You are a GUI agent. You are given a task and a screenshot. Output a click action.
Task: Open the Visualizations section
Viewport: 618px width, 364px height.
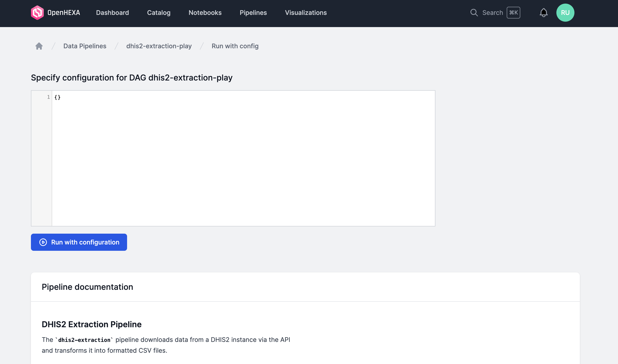point(306,13)
